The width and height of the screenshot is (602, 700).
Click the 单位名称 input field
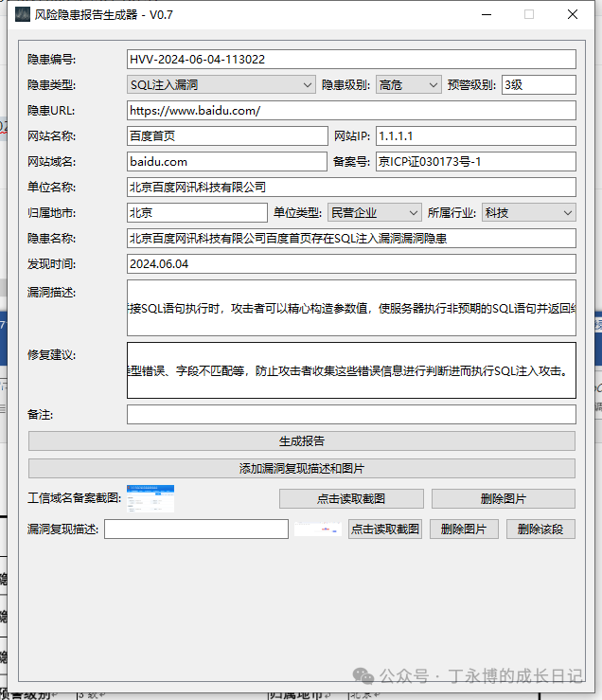tap(351, 187)
